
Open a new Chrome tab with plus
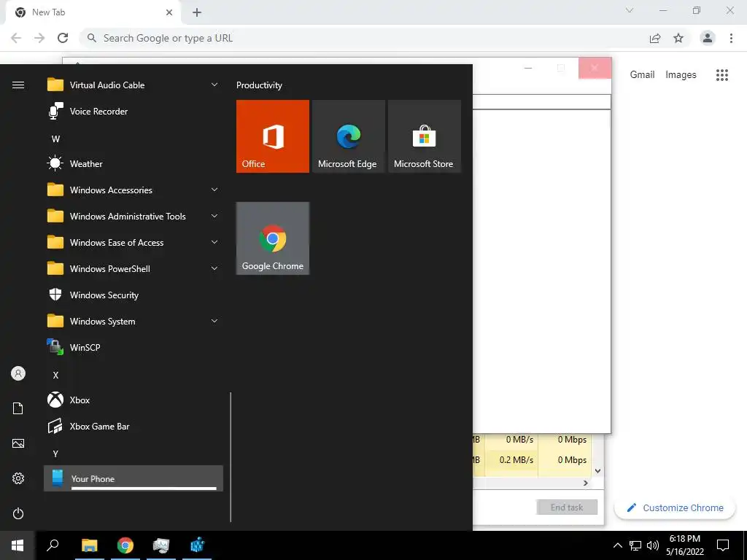click(x=197, y=13)
